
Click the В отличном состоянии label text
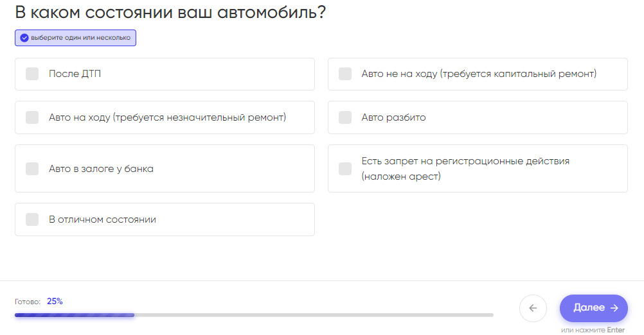pos(102,219)
